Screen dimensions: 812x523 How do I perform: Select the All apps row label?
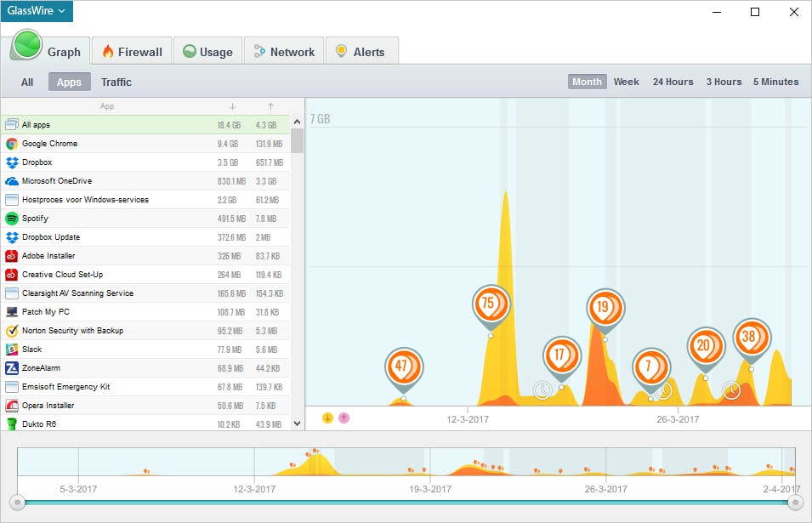click(x=36, y=125)
